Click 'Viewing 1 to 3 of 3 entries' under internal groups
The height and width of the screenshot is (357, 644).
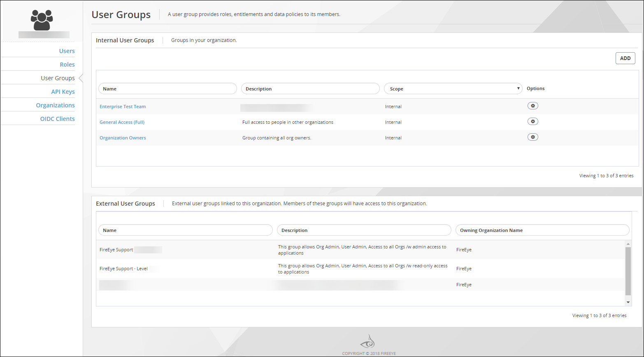click(x=607, y=176)
